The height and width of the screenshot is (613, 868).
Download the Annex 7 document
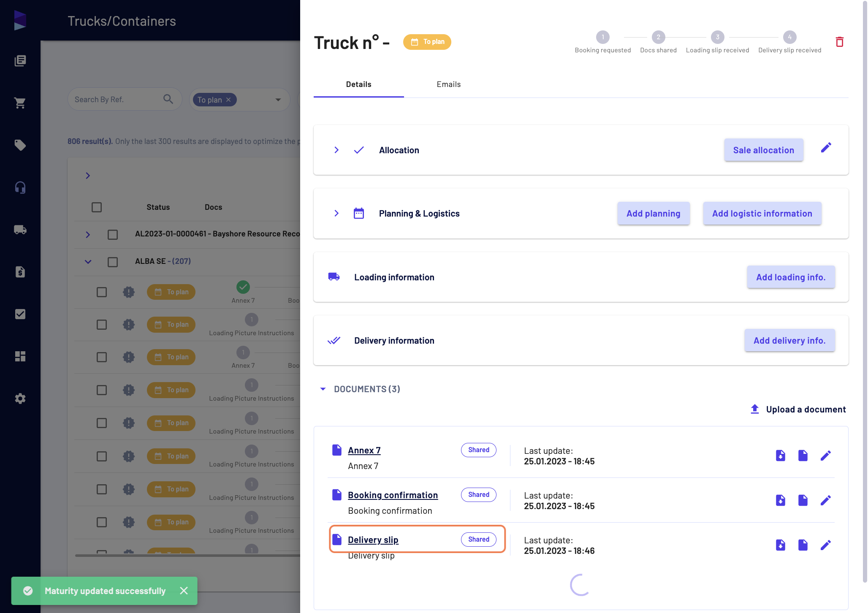pos(780,456)
